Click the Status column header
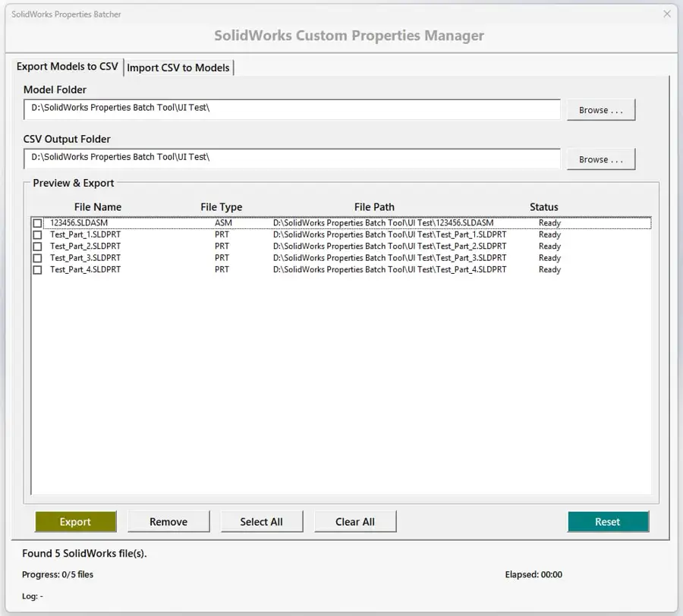 point(544,206)
